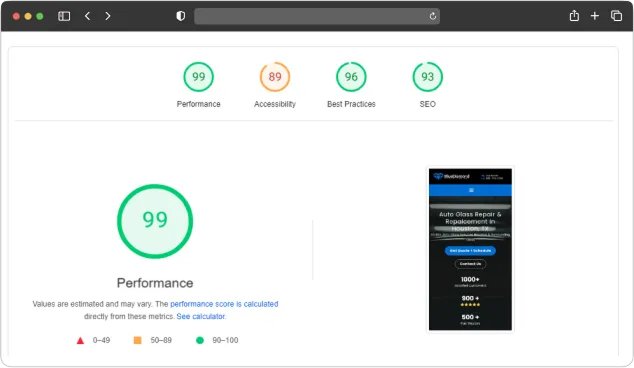Open the 'See calculator' link
This screenshot has width=634, height=368.
(x=201, y=316)
